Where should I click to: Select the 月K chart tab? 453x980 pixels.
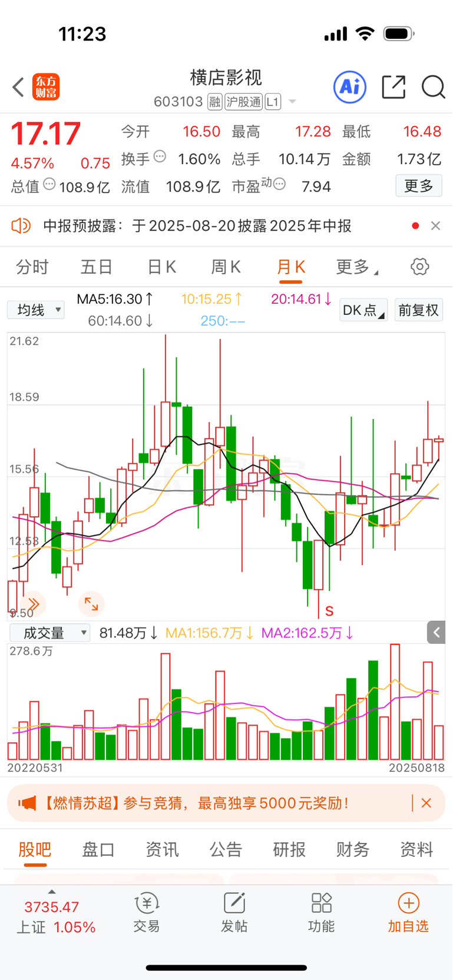(291, 267)
